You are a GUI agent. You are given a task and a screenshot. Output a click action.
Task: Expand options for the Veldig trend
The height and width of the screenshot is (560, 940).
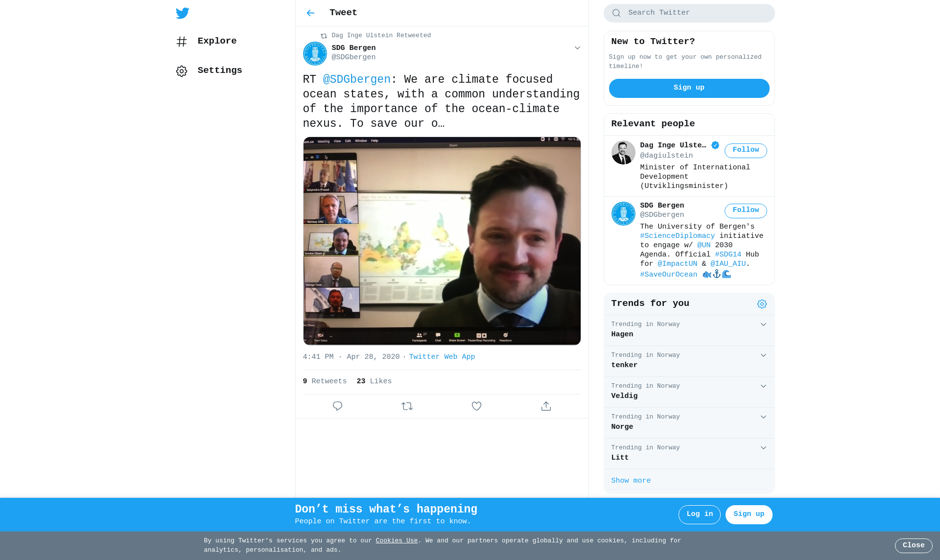[x=763, y=386]
